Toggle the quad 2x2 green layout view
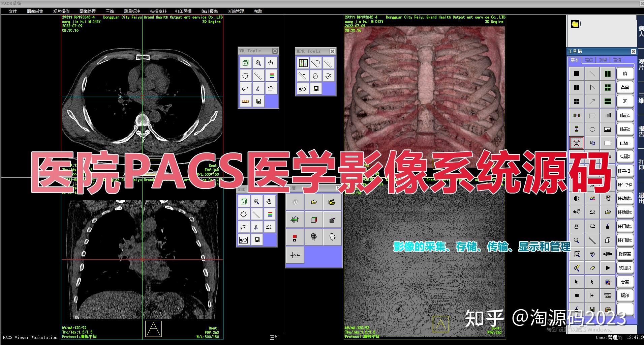 click(x=608, y=87)
